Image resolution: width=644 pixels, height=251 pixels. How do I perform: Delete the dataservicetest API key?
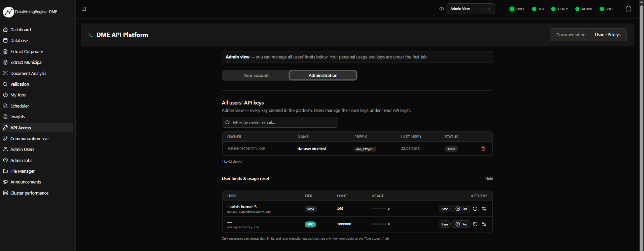tap(483, 149)
